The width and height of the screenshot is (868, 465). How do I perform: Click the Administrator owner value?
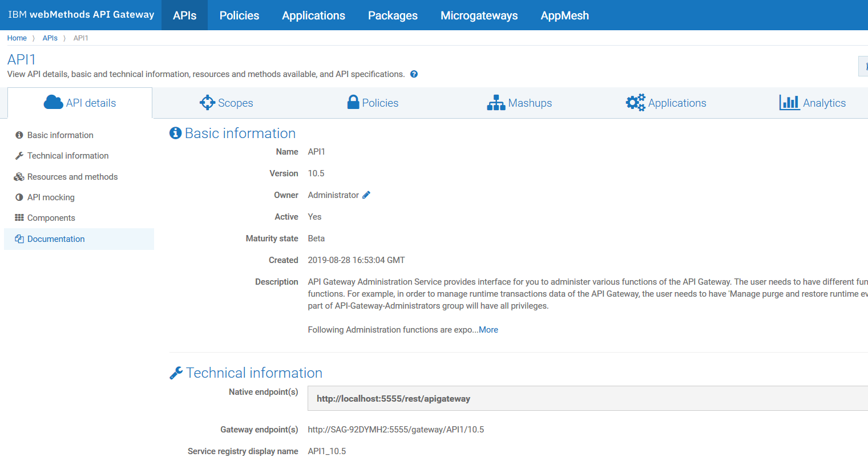pyautogui.click(x=333, y=195)
